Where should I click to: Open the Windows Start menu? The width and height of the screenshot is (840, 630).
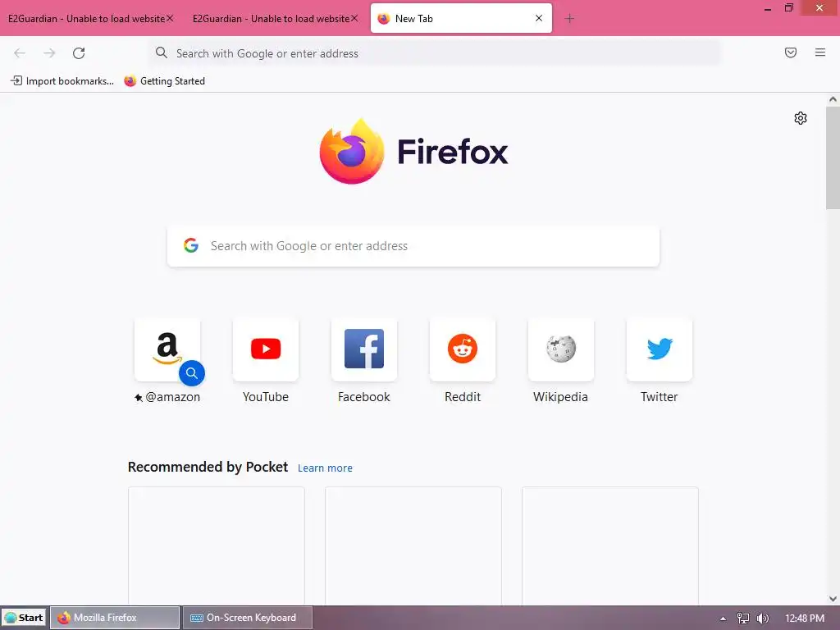pyautogui.click(x=24, y=618)
